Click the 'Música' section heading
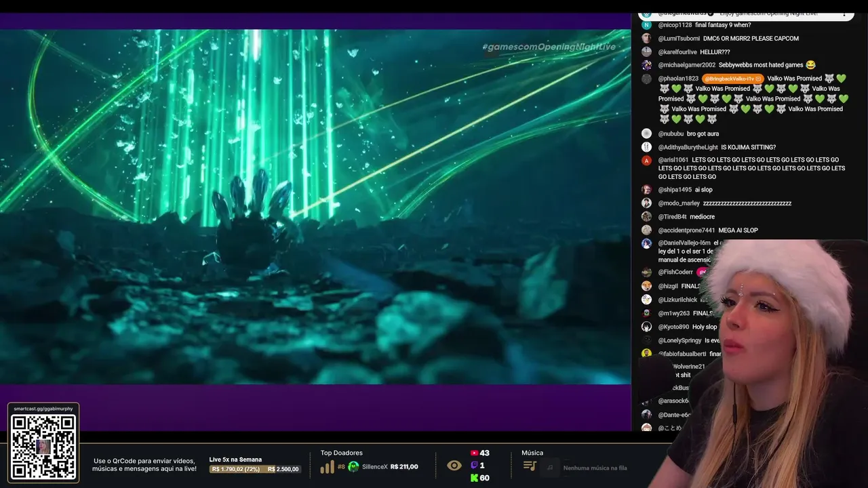 (532, 453)
